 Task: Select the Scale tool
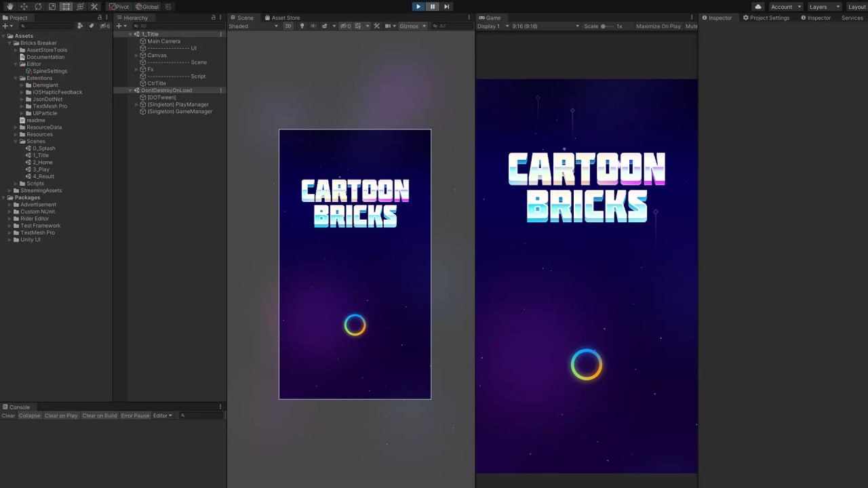(x=52, y=6)
